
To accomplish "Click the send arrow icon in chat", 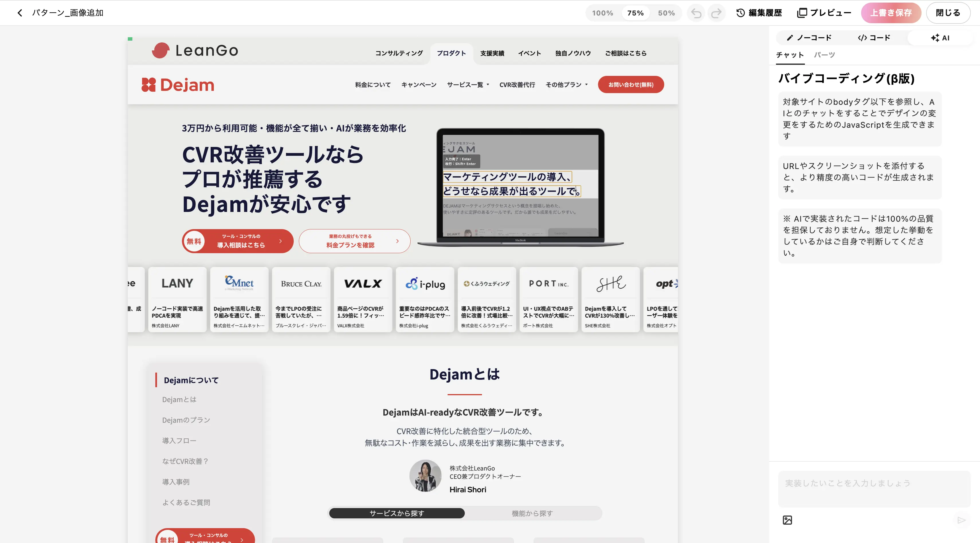I will (x=961, y=520).
